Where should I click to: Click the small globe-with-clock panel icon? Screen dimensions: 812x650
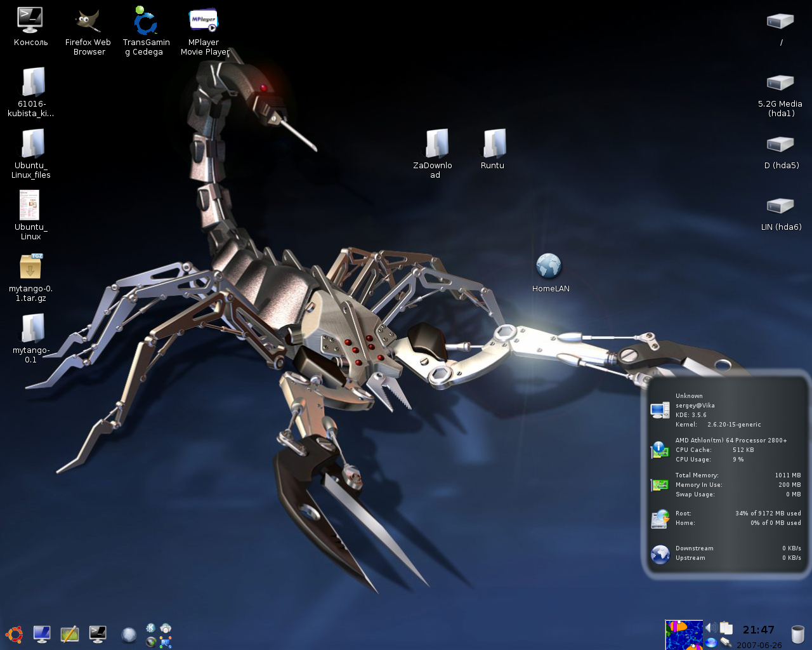click(166, 628)
